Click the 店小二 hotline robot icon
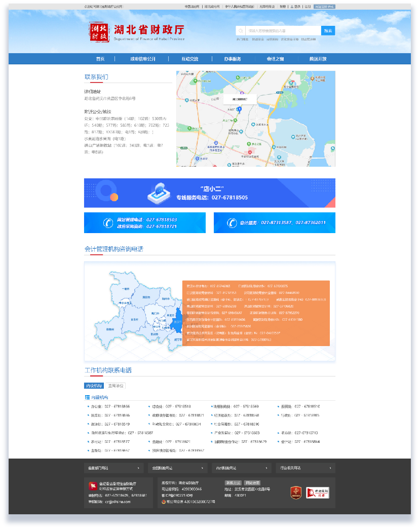Image resolution: width=420 pixels, height=530 pixels. (159, 194)
